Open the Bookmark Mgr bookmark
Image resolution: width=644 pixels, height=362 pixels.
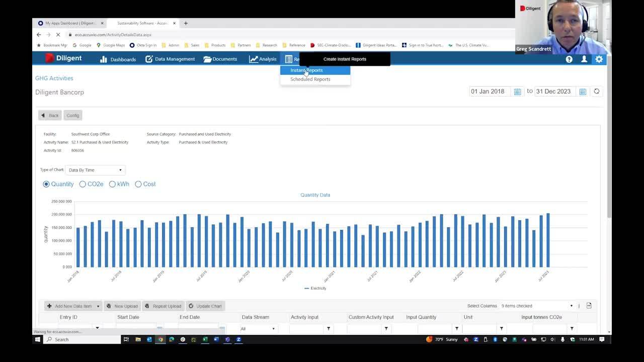click(x=52, y=45)
